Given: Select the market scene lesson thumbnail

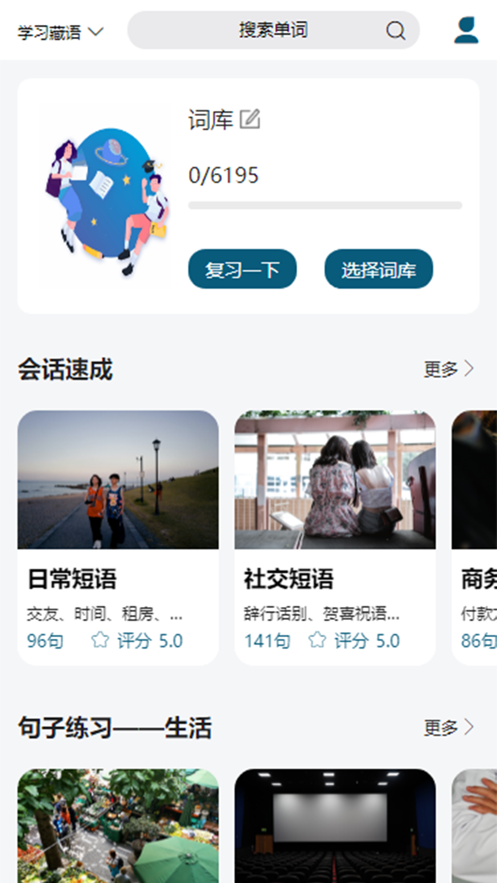Looking at the screenshot, I should click(x=118, y=826).
